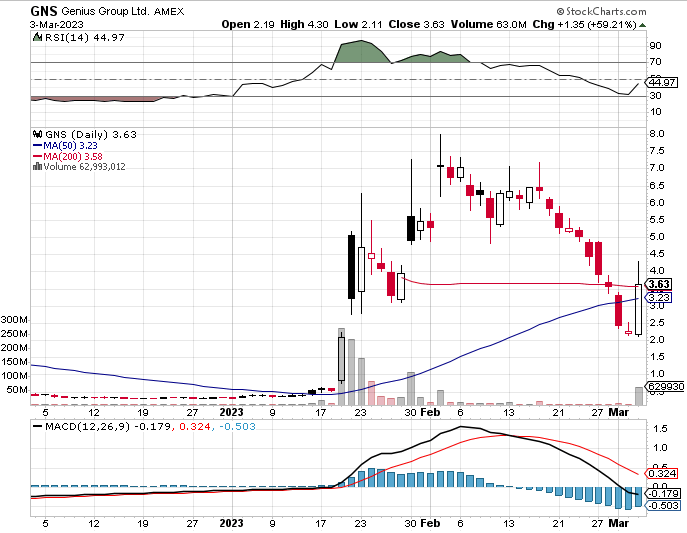The height and width of the screenshot is (533, 687).
Task: Click the MA(50) 3.23 legend label
Action: pos(70,145)
